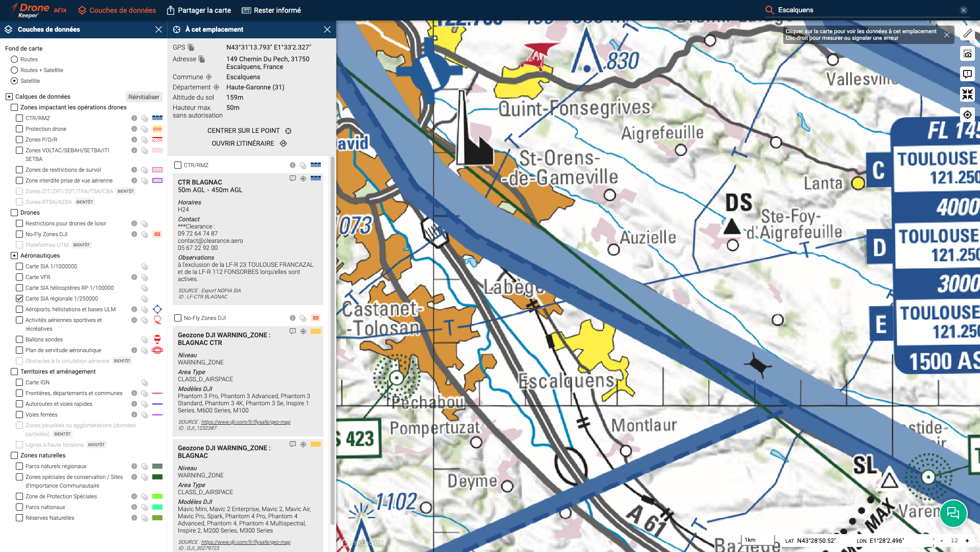This screenshot has height=552, width=980.
Task: Toggle the Drones group checkbox
Action: click(x=14, y=213)
